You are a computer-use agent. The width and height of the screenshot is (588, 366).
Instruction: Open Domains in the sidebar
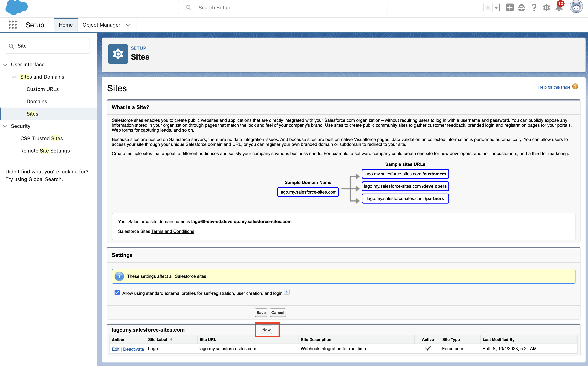37,101
